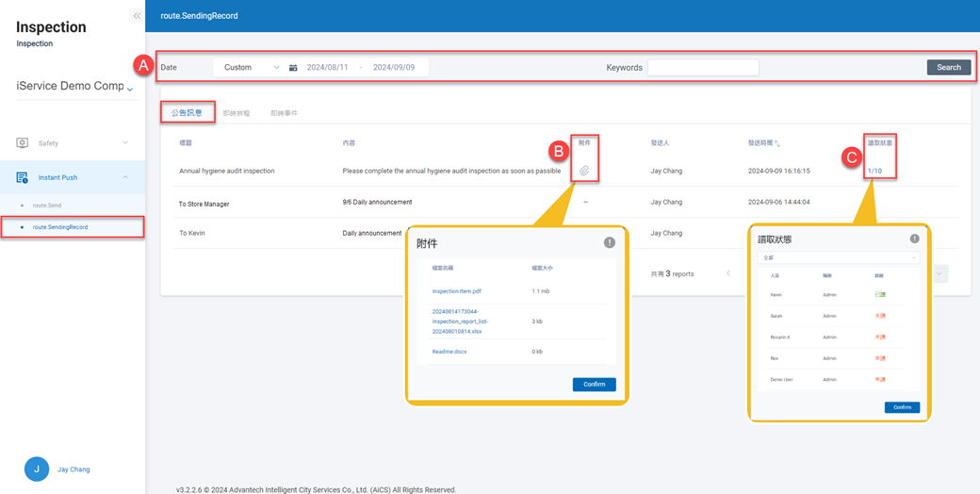This screenshot has height=494, width=980.
Task: Click the Safety monitor icon in sidebar
Action: coord(22,143)
